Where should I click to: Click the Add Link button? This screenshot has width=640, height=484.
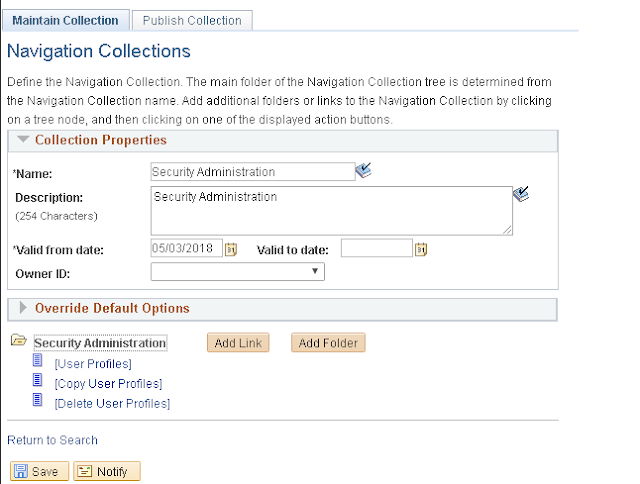coord(238,343)
